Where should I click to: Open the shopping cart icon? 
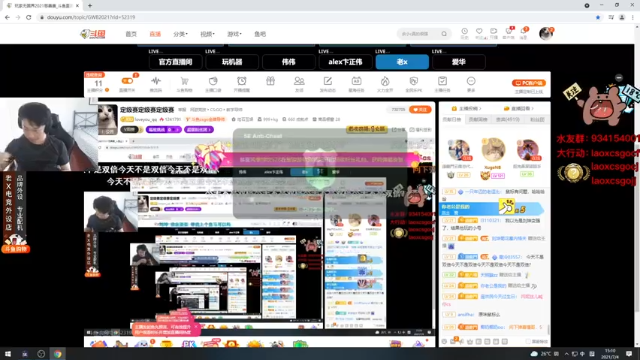click(x=184, y=81)
